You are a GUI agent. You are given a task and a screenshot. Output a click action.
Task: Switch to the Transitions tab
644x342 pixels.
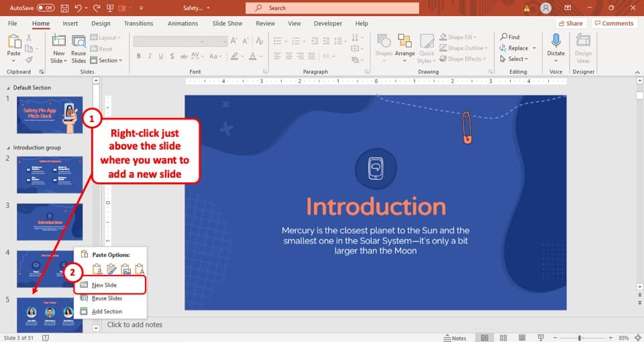coord(138,23)
